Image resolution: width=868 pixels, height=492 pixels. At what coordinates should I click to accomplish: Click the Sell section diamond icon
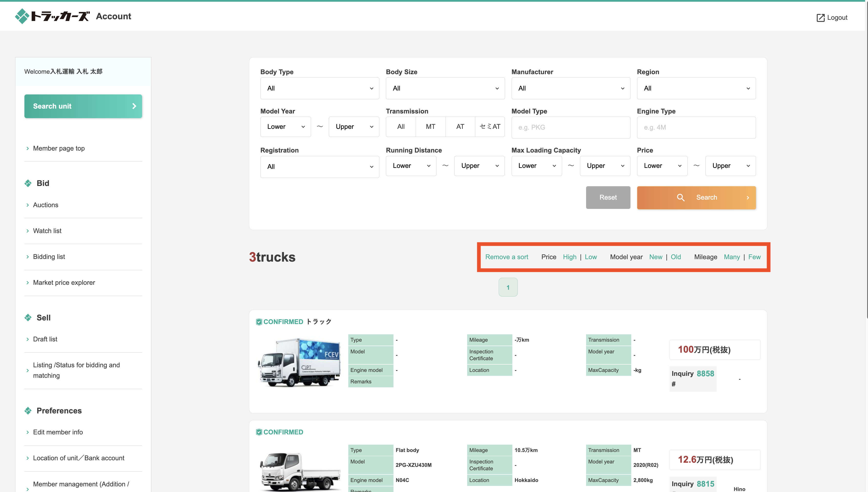28,318
